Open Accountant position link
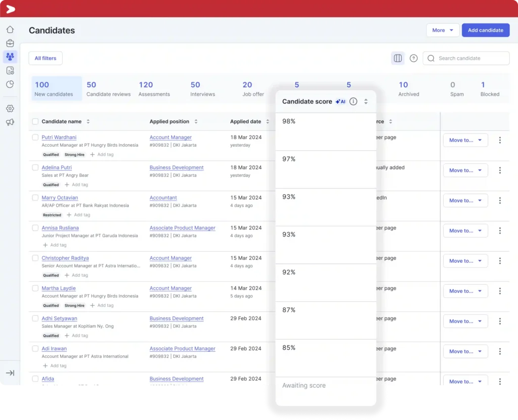 pyautogui.click(x=163, y=198)
